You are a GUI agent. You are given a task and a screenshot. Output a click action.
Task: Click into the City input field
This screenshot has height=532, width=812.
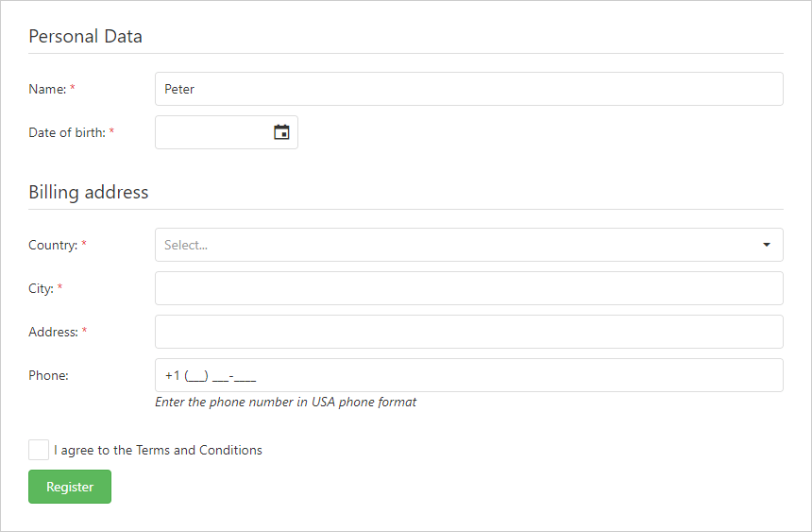point(468,288)
